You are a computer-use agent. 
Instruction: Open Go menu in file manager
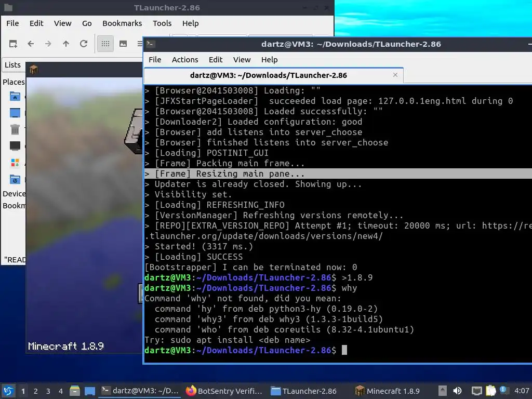(x=87, y=23)
